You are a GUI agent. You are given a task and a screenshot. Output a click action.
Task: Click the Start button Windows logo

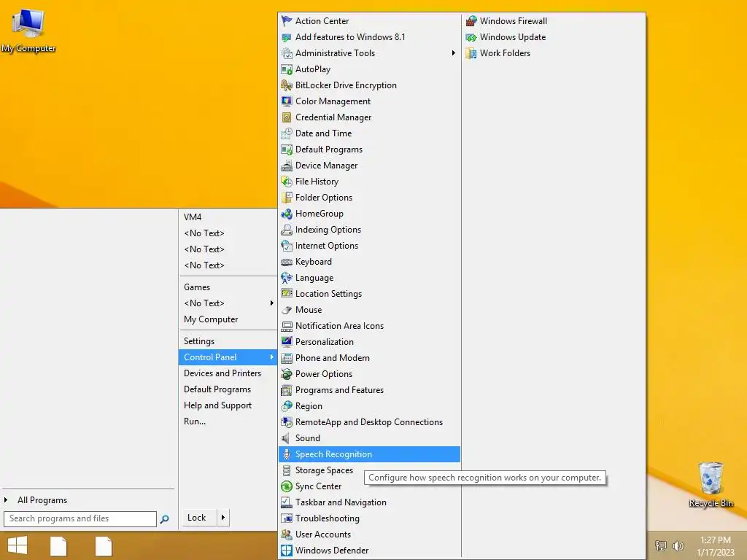(18, 545)
